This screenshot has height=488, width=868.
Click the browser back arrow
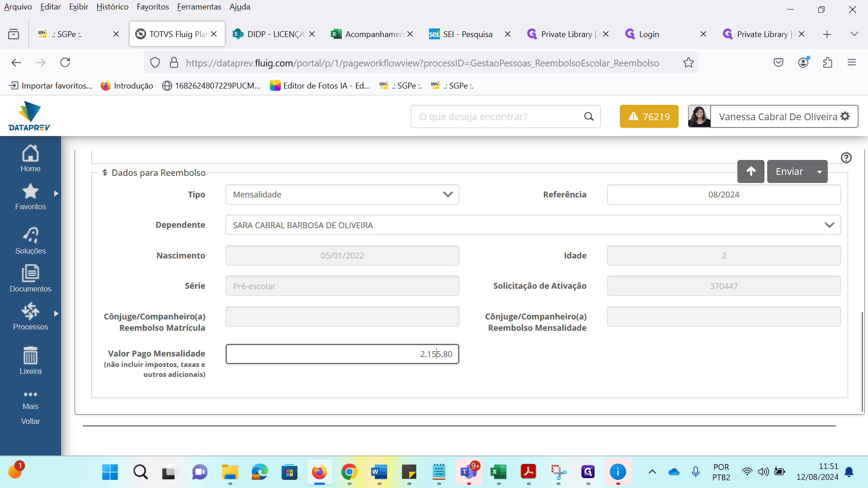16,62
